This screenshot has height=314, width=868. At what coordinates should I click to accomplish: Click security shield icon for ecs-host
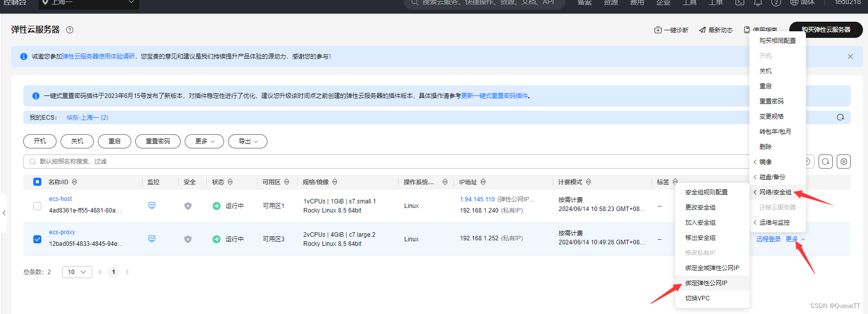[188, 206]
